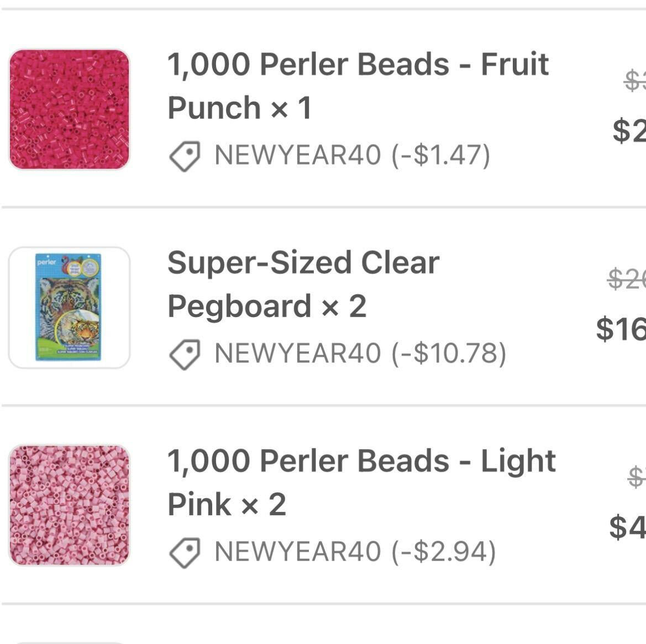Click the discounted $16 price for the Pegboard
The image size is (646, 644).
click(621, 329)
